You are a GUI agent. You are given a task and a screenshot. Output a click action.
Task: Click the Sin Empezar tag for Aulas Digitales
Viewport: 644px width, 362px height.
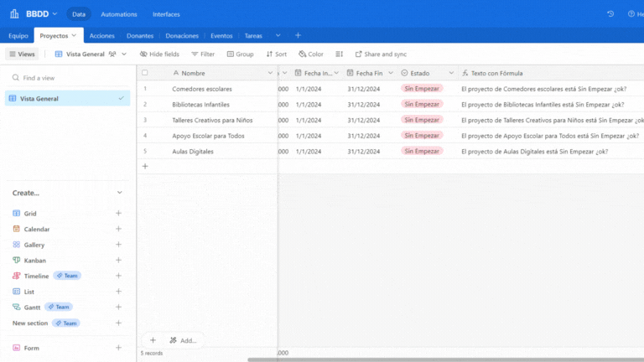click(x=422, y=151)
